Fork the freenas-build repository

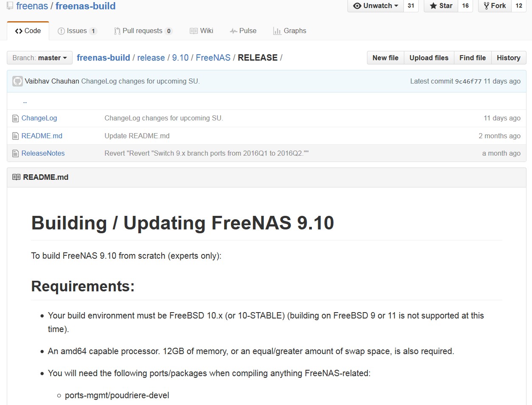point(495,6)
